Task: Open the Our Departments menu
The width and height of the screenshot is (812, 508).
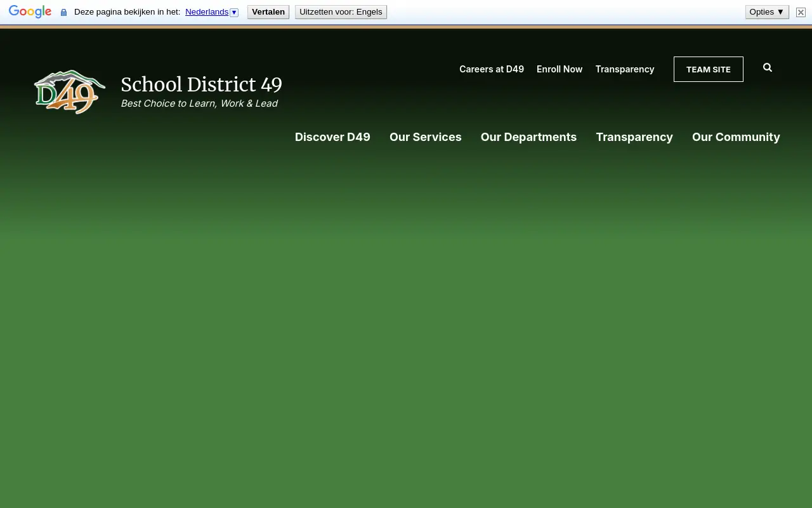Action: (x=528, y=137)
